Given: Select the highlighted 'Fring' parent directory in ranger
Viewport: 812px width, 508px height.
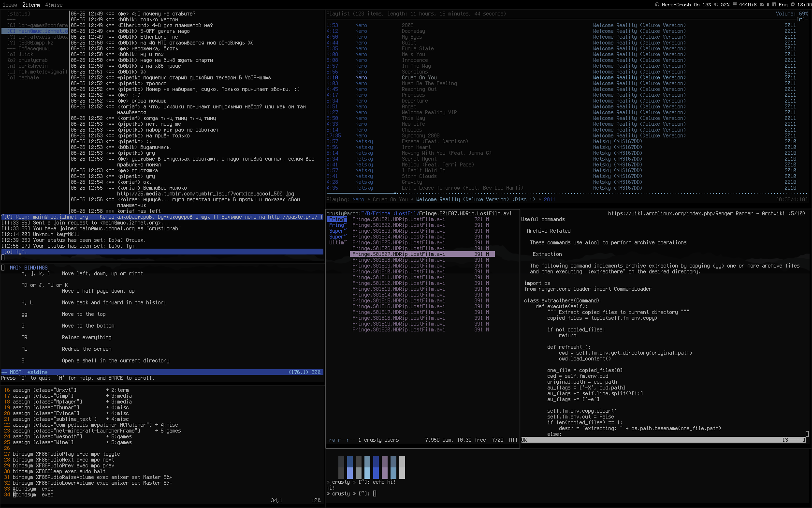Looking at the screenshot, I should pos(337,219).
